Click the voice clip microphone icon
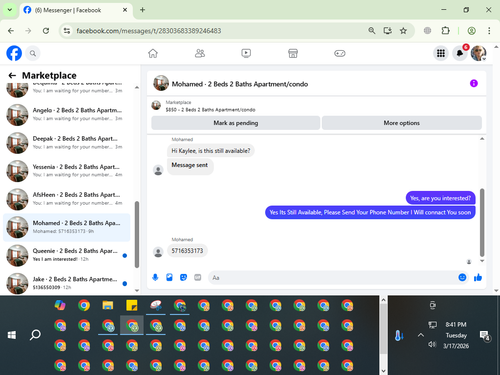The width and height of the screenshot is (500, 375). (155, 277)
